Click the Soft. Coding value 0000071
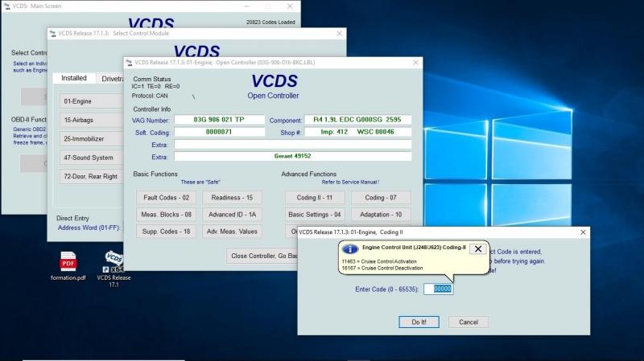This screenshot has width=644, height=361. coord(219,132)
